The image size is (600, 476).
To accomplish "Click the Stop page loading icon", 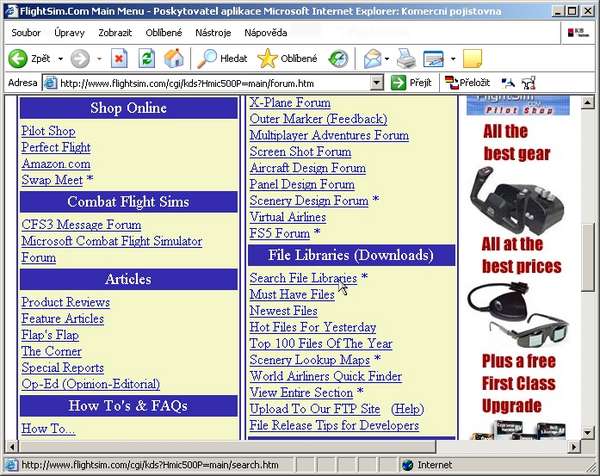I will point(119,59).
